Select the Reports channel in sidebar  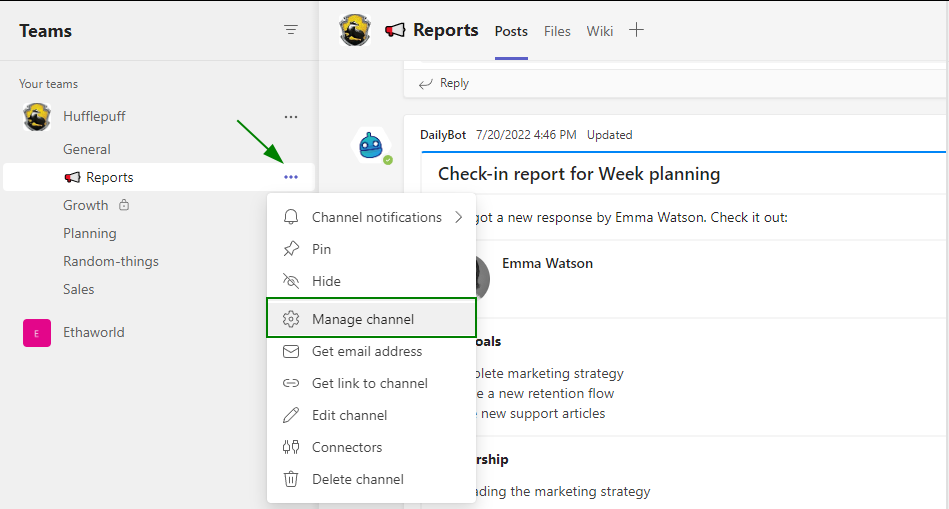pyautogui.click(x=159, y=177)
